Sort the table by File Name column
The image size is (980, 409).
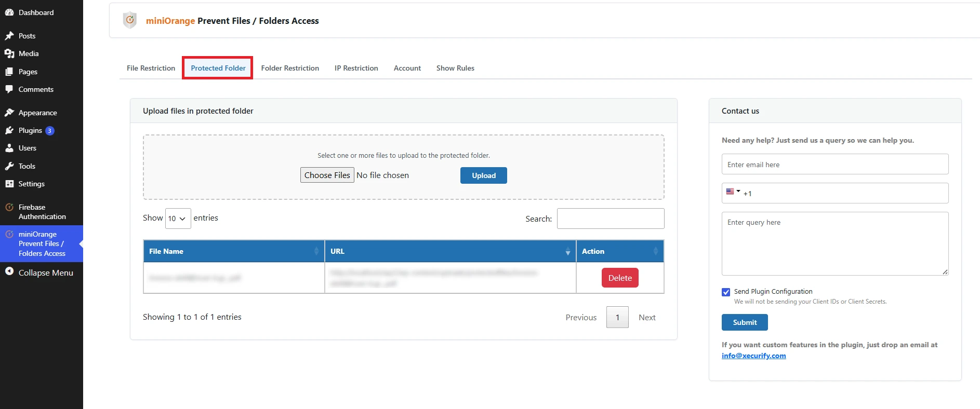tap(234, 251)
